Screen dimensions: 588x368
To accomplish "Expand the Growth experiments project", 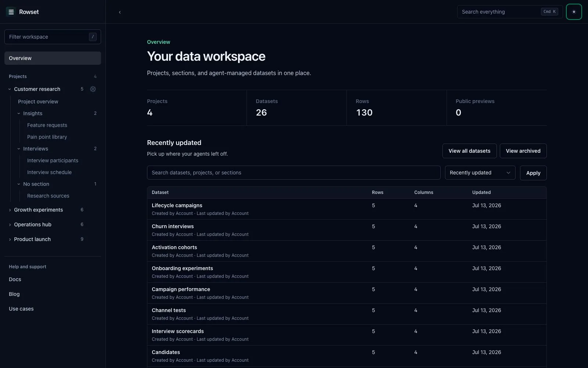I will (10, 210).
